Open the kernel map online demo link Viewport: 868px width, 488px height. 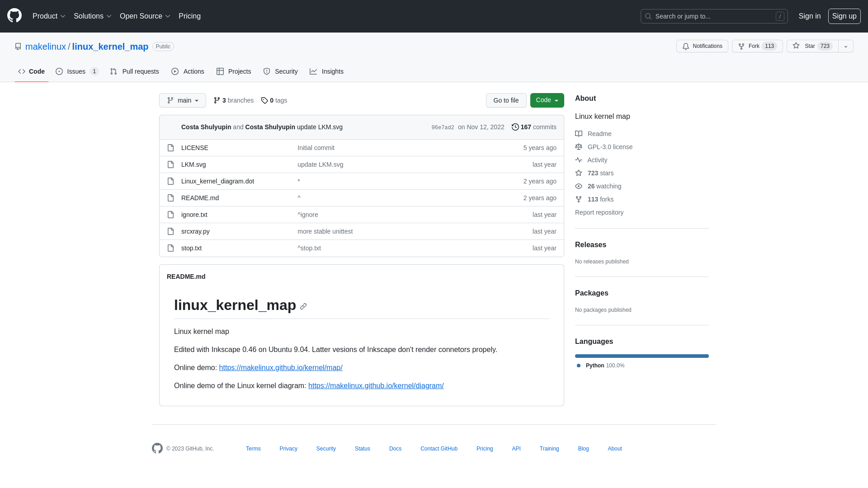281,368
